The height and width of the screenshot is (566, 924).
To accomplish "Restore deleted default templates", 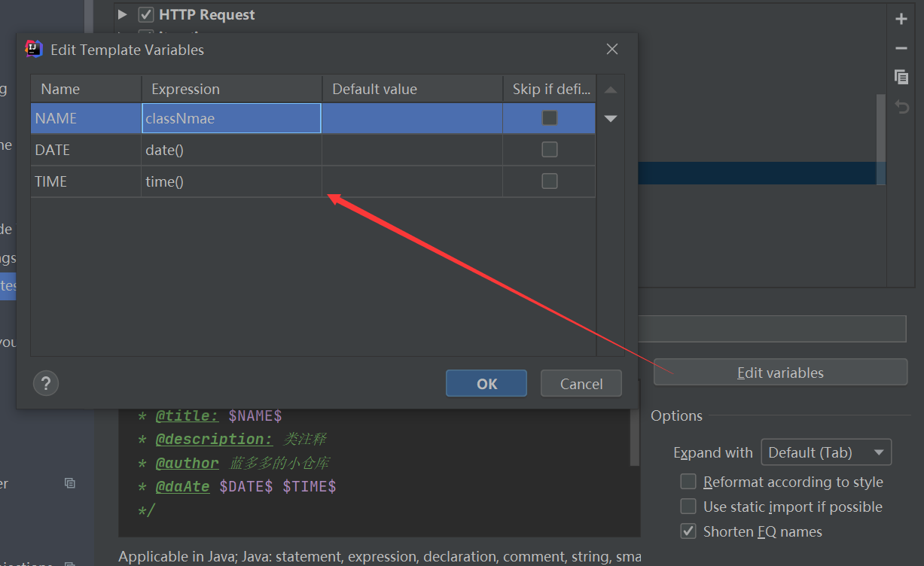I will [901, 106].
